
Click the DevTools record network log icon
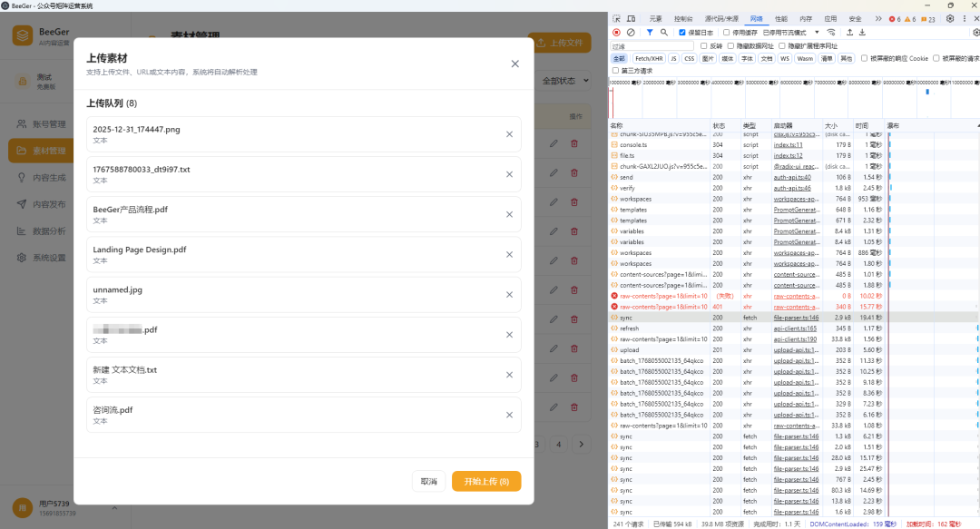tap(617, 33)
